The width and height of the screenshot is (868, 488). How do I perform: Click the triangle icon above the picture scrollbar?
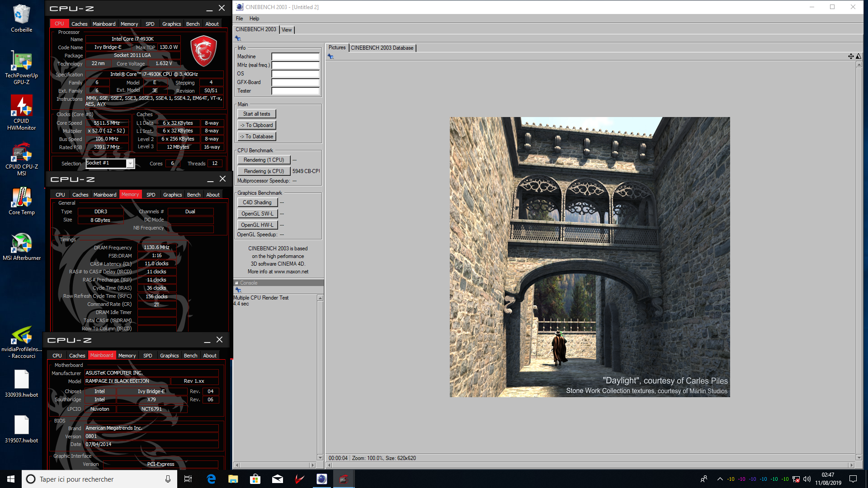tap(859, 56)
